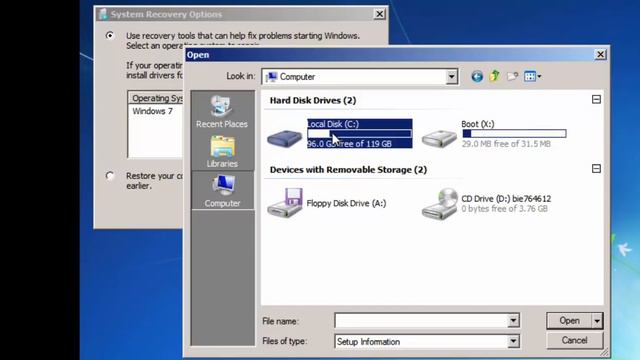The height and width of the screenshot is (360, 640).
Task: Click the Cancel button
Action: click(x=574, y=340)
